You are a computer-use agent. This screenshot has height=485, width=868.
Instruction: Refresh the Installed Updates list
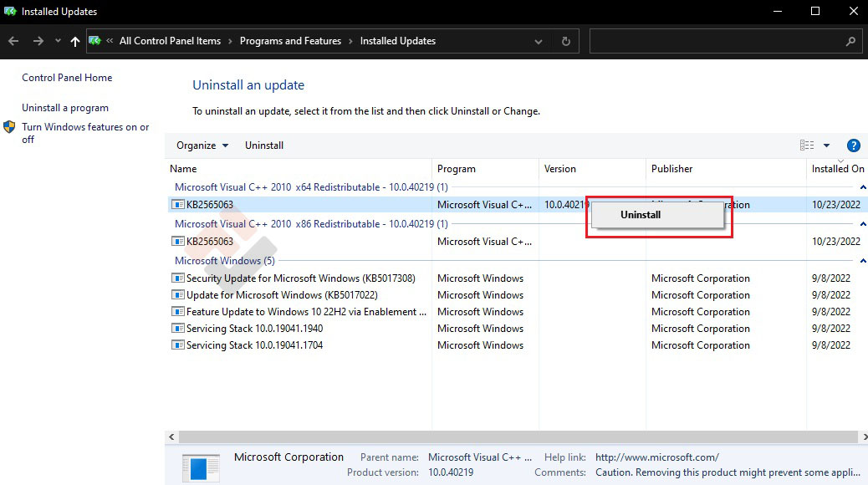pyautogui.click(x=566, y=41)
